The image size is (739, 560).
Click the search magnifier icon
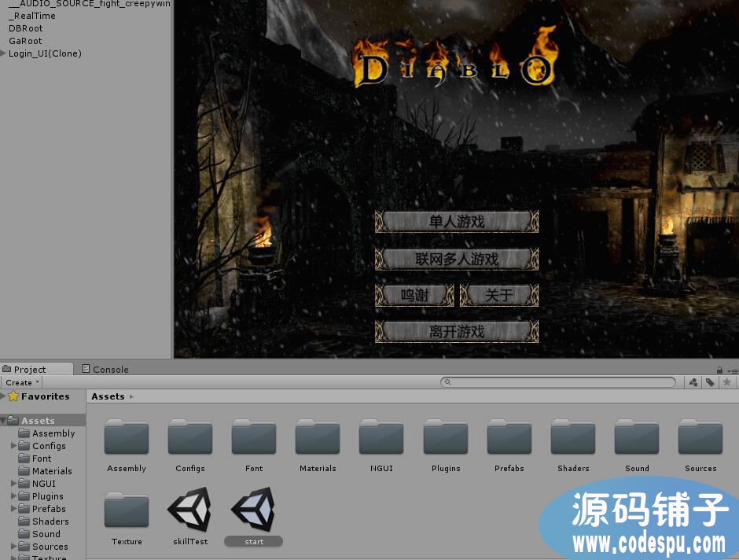pyautogui.click(x=448, y=382)
